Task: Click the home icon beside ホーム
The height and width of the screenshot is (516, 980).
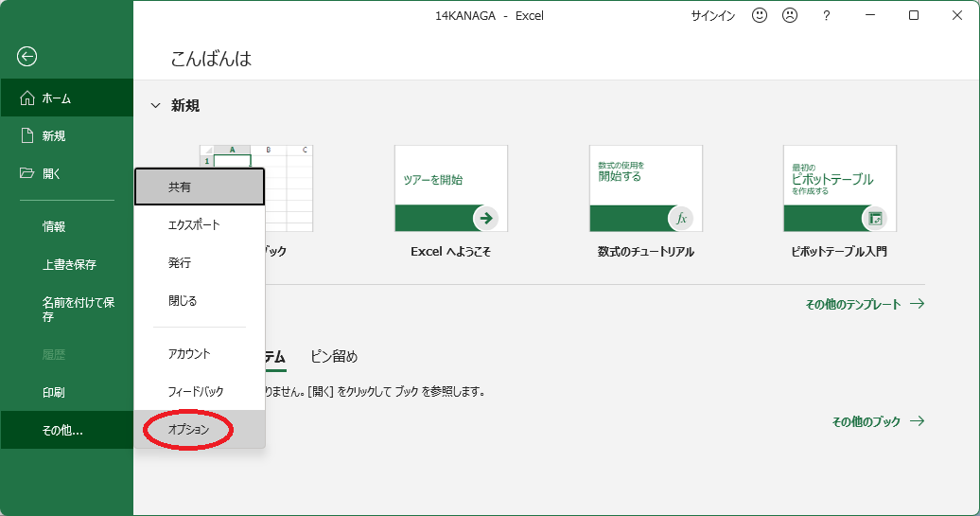Action: pos(26,98)
